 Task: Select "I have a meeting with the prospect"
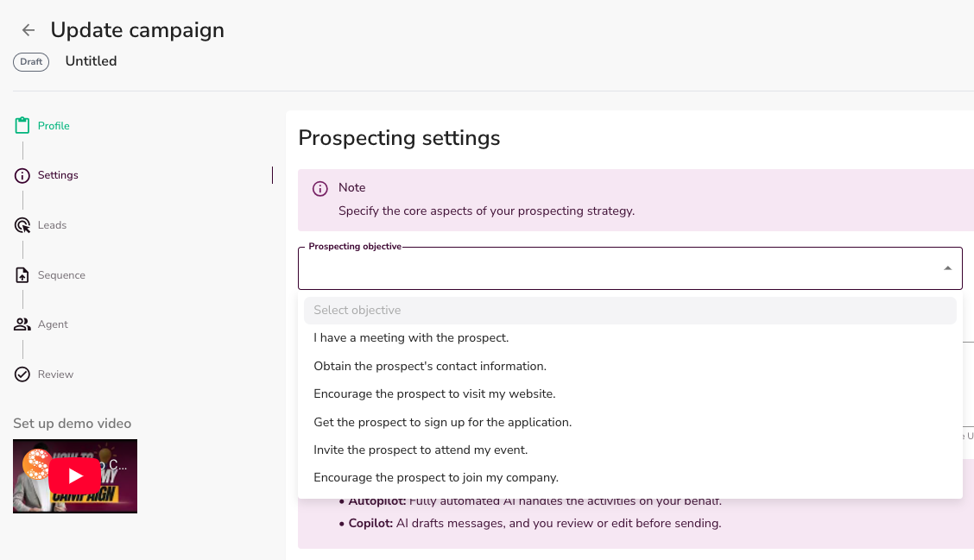[411, 338]
